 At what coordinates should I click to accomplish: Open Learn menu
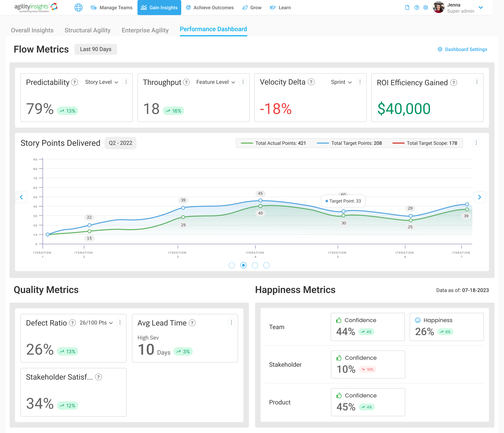point(280,8)
